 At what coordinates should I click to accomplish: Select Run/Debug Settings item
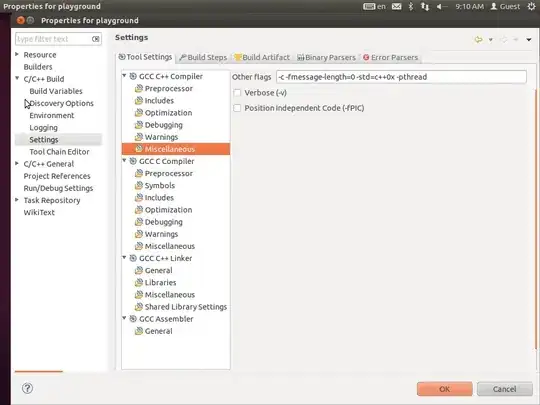click(58, 188)
